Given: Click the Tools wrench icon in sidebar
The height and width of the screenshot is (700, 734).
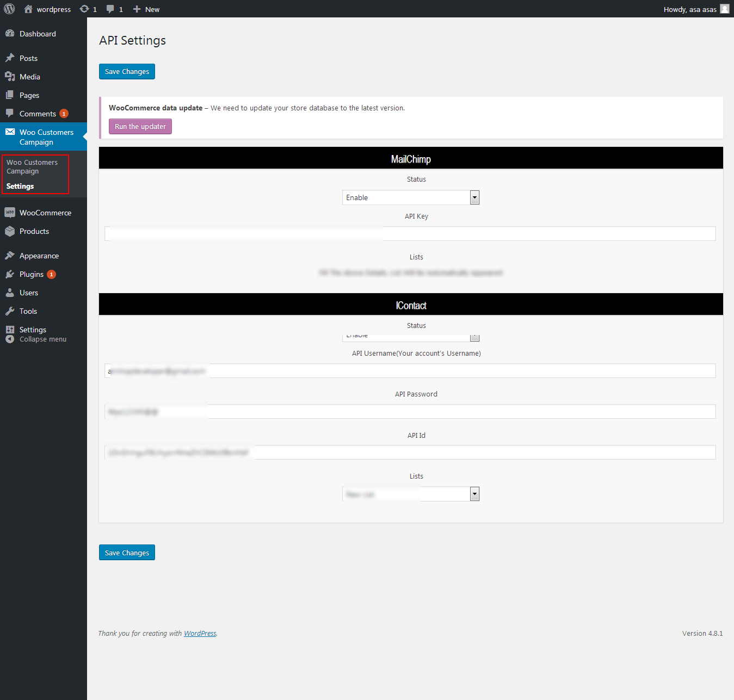Looking at the screenshot, I should tap(10, 311).
